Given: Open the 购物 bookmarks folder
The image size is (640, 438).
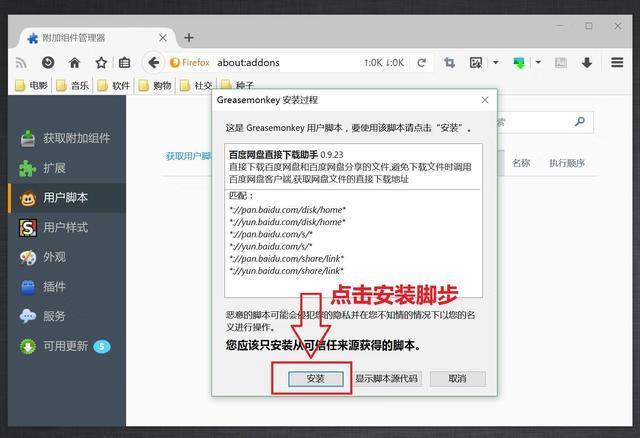Looking at the screenshot, I should tap(154, 86).
